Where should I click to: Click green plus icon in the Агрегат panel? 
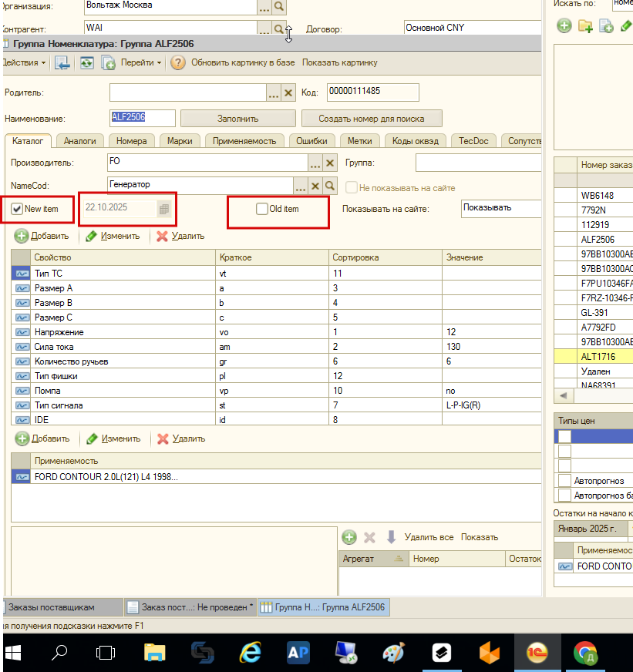point(349,537)
